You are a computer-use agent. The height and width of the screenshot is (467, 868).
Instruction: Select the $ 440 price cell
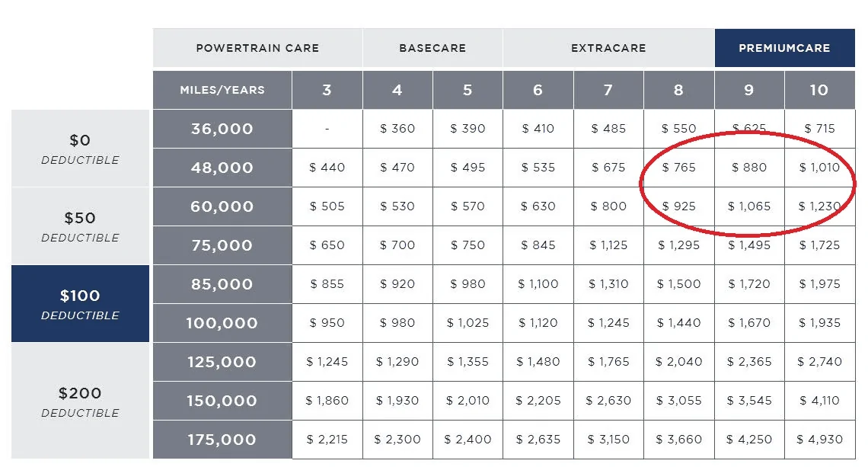click(327, 168)
